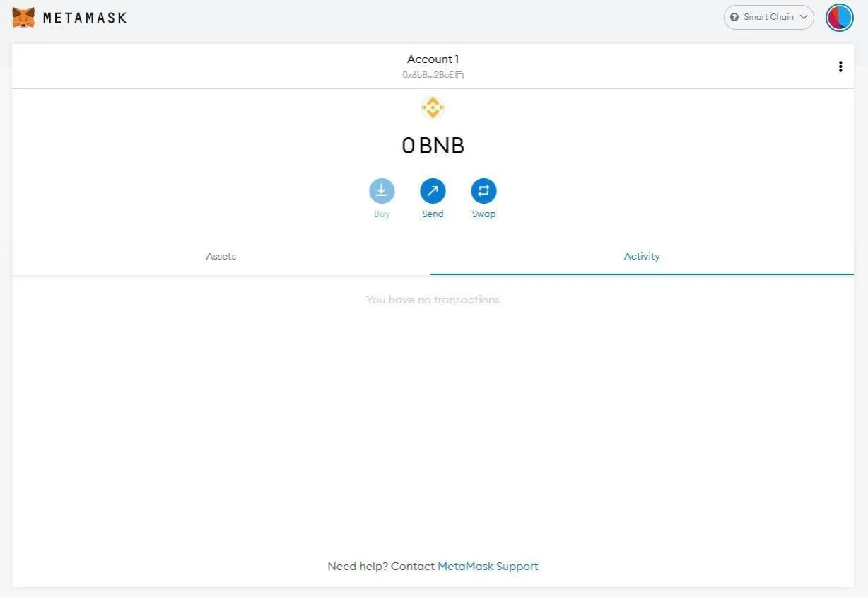Click the Swap label text
868x597 pixels.
(x=483, y=214)
